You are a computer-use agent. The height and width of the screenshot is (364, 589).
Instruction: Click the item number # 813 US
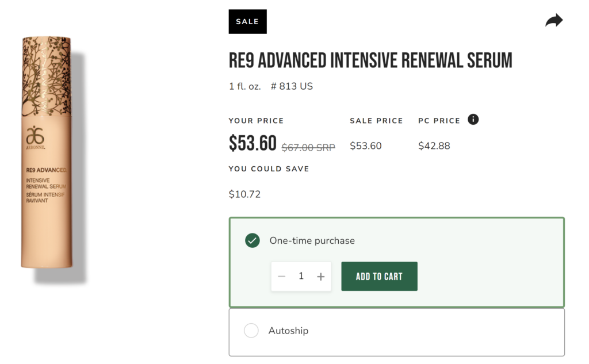tap(292, 86)
